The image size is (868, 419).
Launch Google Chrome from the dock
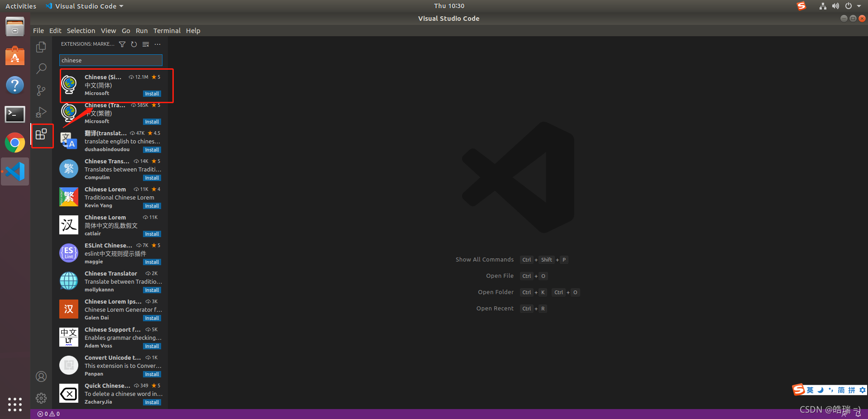pyautogui.click(x=15, y=143)
